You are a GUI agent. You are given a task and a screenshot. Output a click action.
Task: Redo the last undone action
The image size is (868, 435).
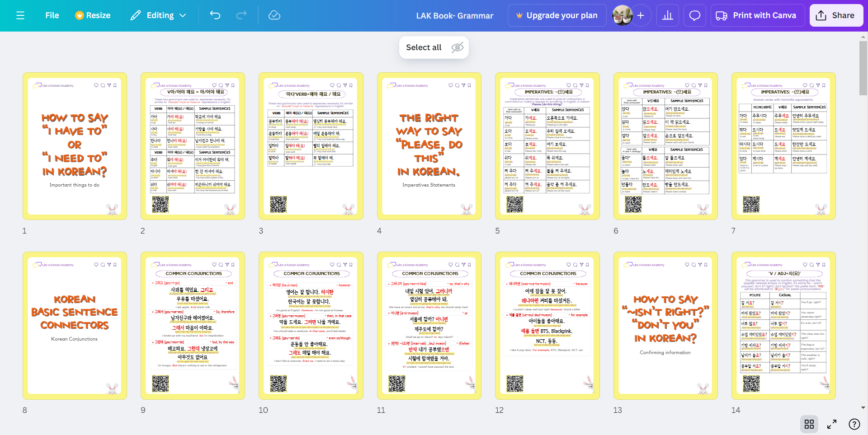(241, 15)
